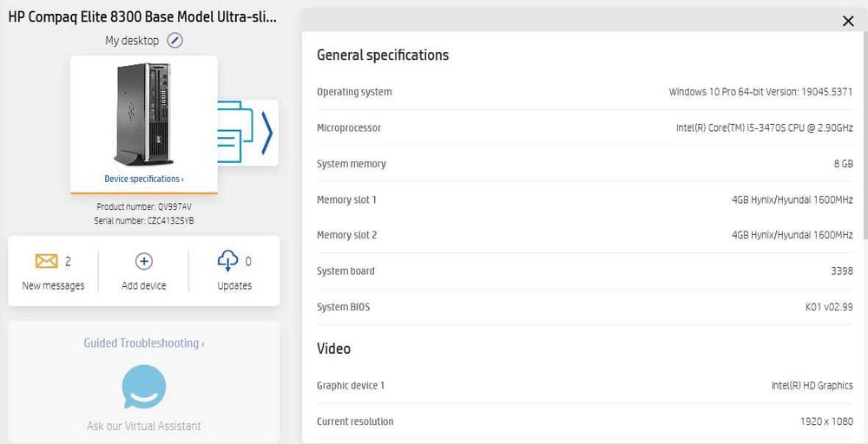
Task: Select the Operating system specification row
Action: [x=584, y=92]
